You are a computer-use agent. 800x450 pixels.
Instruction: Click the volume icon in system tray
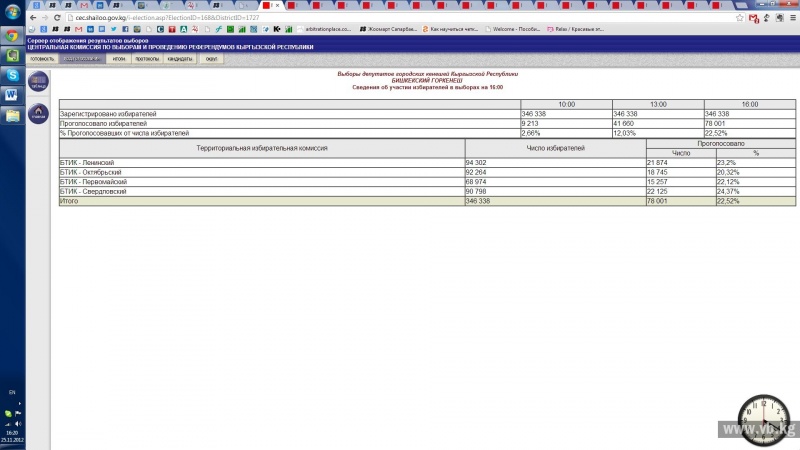click(x=18, y=424)
